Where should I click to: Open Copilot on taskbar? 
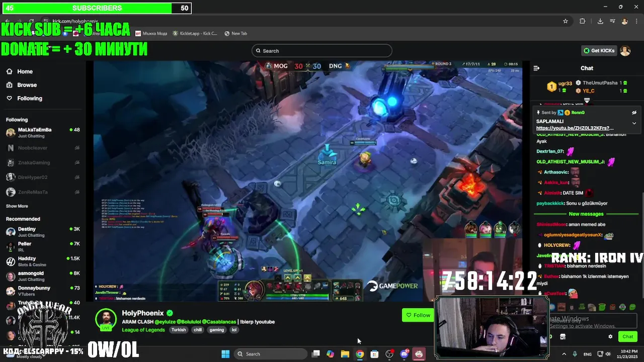[x=330, y=354]
